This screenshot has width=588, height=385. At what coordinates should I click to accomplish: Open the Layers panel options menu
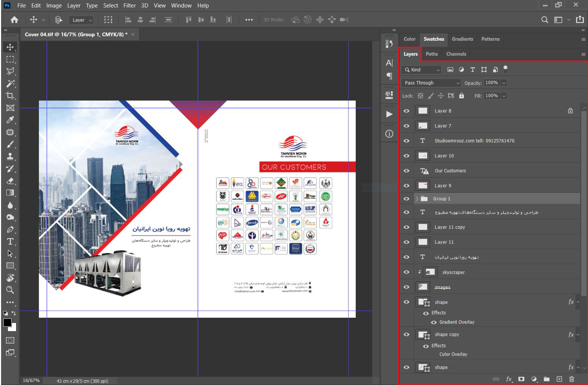[x=583, y=54]
